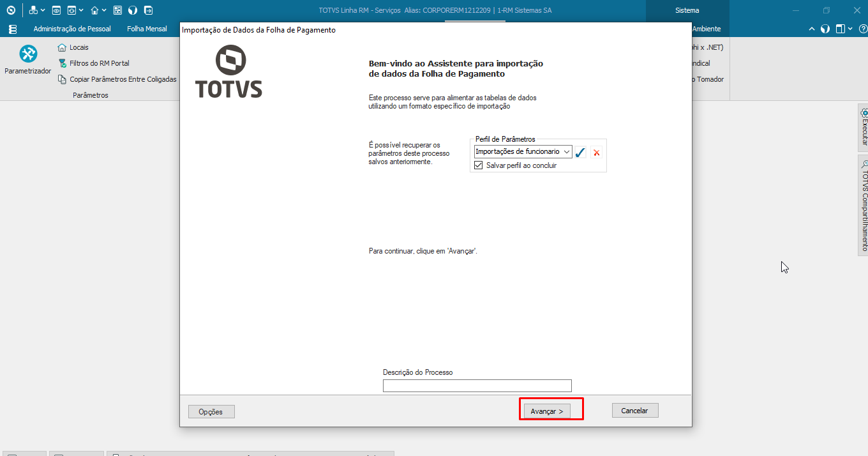
Task: Toggle Salvar perfil ao concluir checkbox
Action: click(x=479, y=165)
